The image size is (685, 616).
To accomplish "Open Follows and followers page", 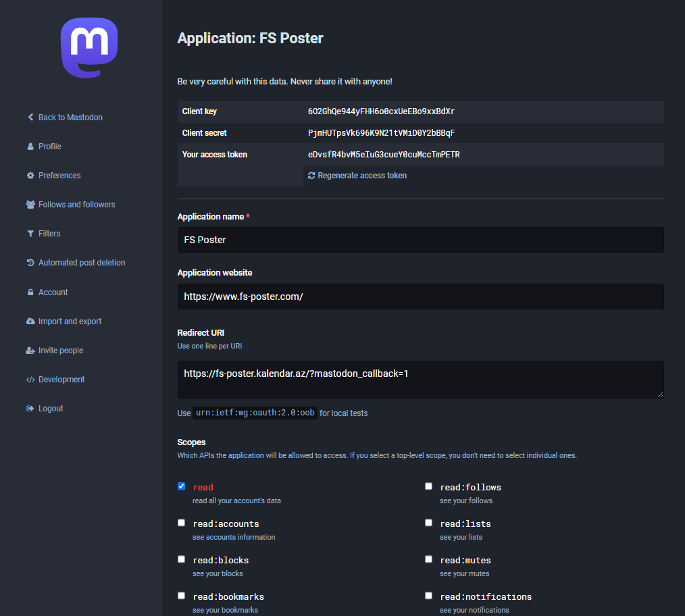I will click(x=77, y=205).
